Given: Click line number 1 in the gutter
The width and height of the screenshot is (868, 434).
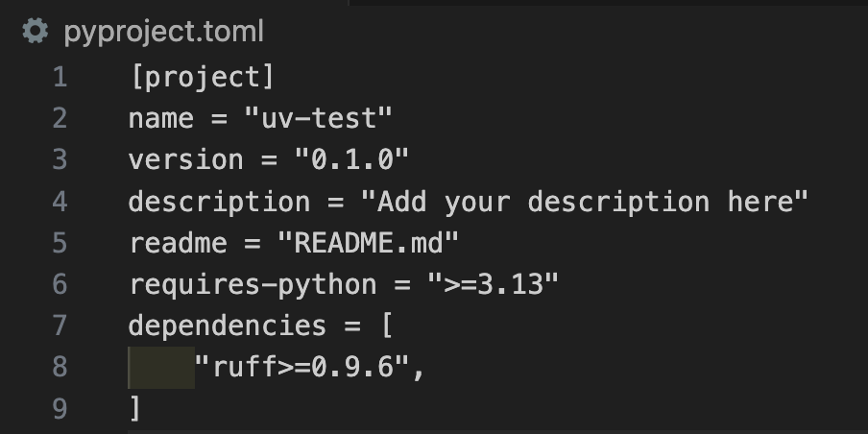Looking at the screenshot, I should pyautogui.click(x=60, y=77).
